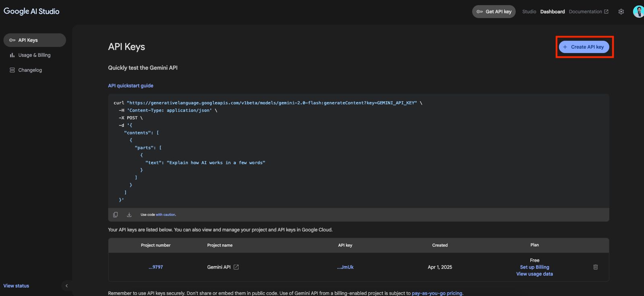
Task: Select API Keys in the sidebar
Action: [35, 40]
